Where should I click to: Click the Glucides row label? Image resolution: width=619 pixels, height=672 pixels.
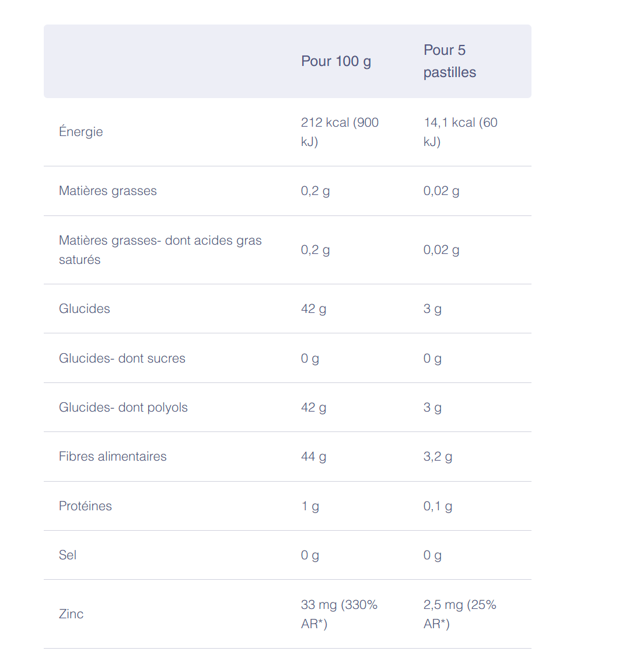[85, 309]
